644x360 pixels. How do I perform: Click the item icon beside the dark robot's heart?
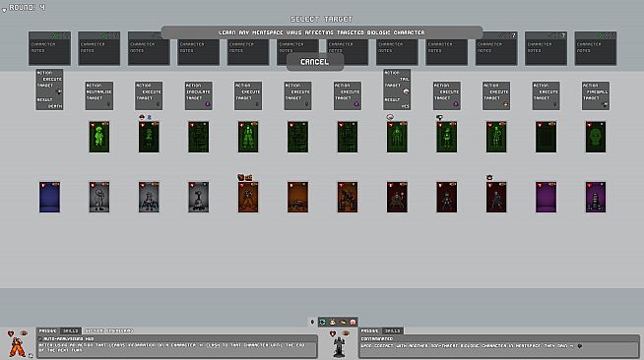(x=346, y=333)
